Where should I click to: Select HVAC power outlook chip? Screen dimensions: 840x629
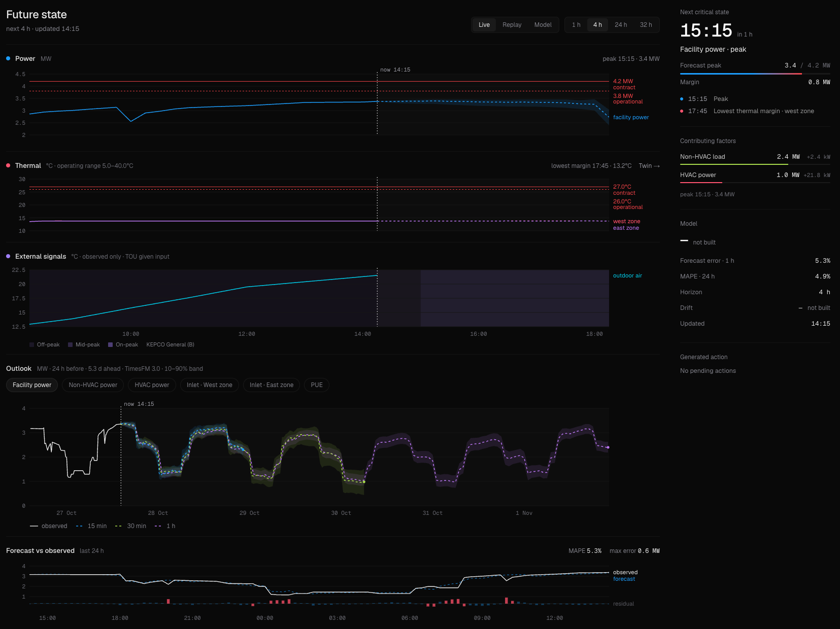tap(152, 385)
